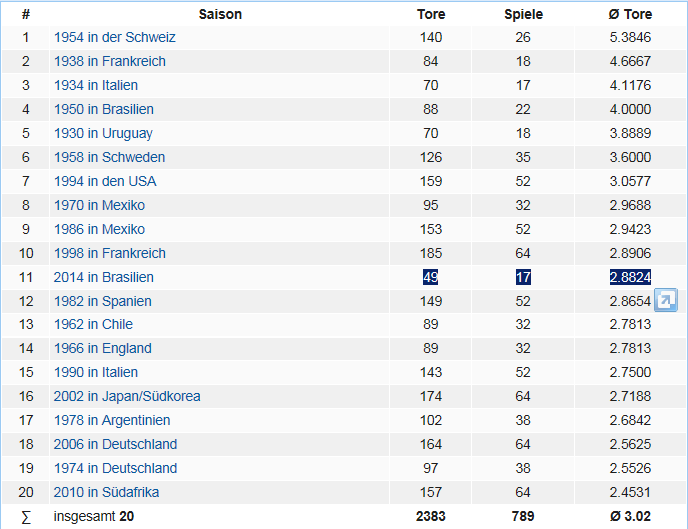Screen dimensions: 688x529
Task: Open the 2002 in Japan/Südkorea link
Action: (x=127, y=396)
